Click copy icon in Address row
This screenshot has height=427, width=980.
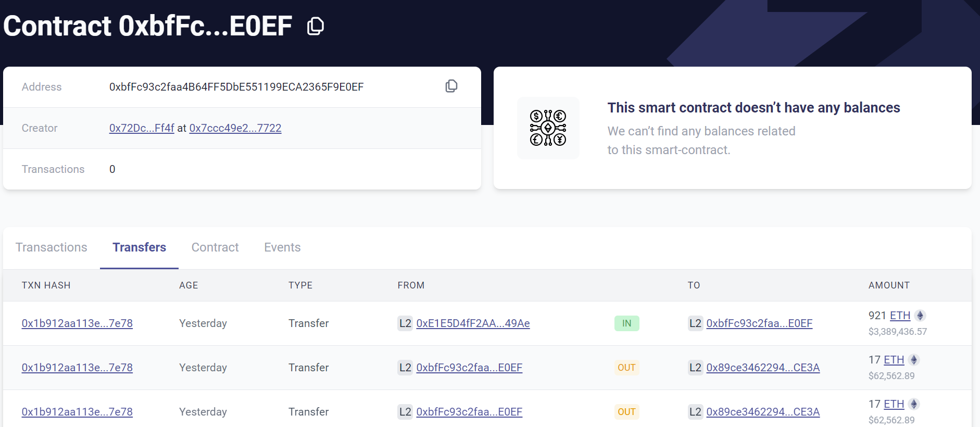tap(451, 86)
